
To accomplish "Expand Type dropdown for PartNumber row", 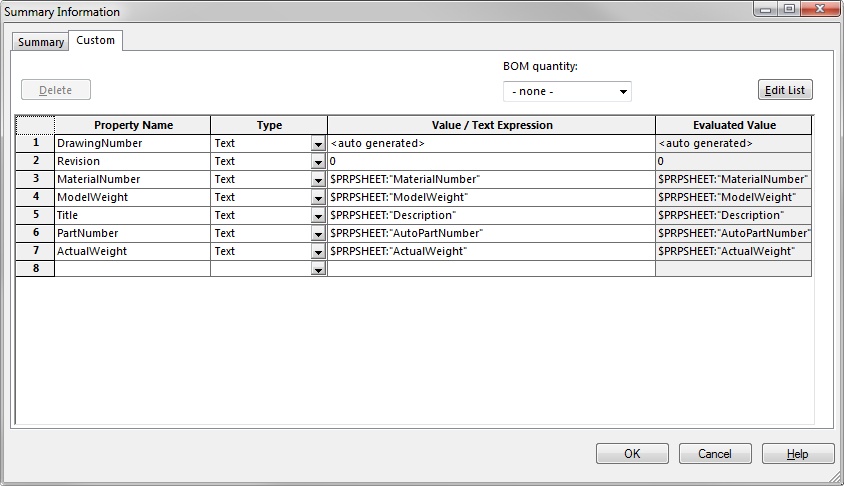I will tap(318, 234).
